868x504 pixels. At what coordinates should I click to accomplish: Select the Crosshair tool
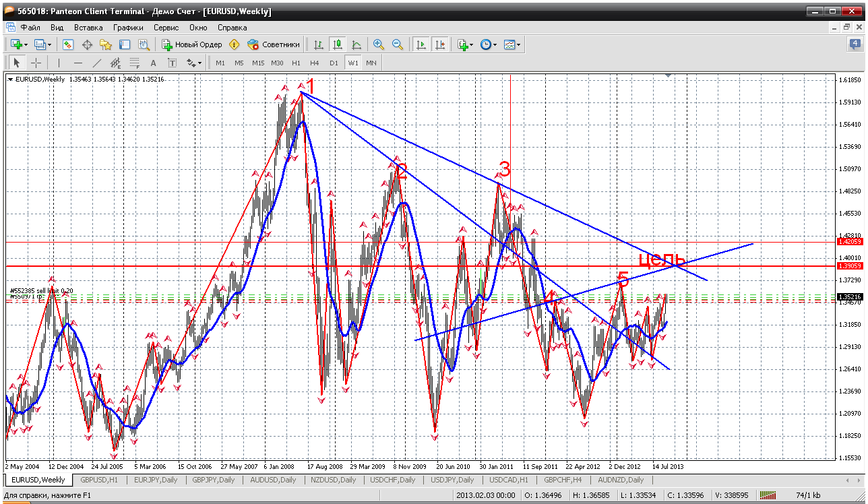click(36, 63)
